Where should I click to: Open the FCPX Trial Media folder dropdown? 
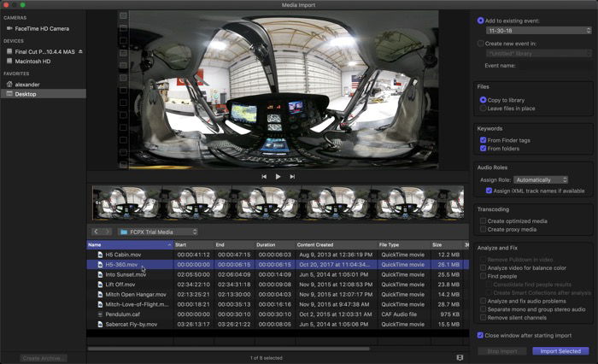[159, 232]
